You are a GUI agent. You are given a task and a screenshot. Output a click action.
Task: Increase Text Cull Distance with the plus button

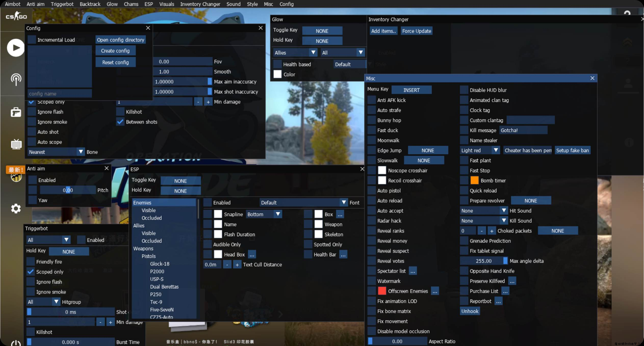[237, 265]
